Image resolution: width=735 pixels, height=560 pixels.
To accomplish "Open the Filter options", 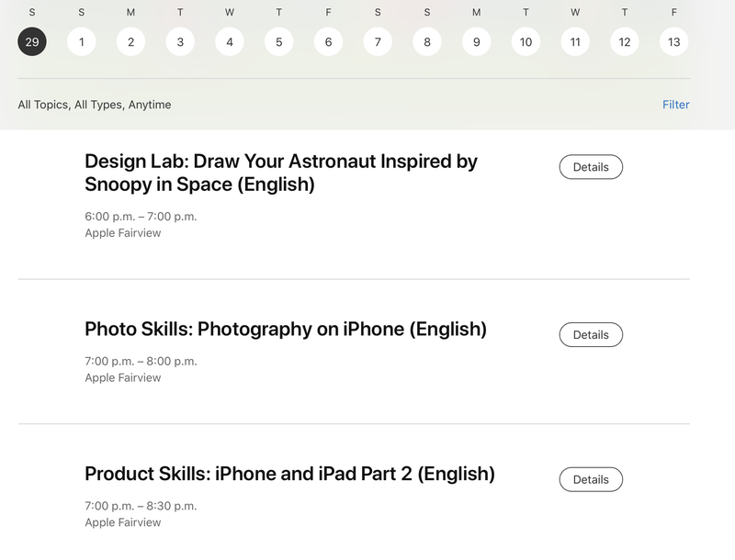I will point(675,105).
